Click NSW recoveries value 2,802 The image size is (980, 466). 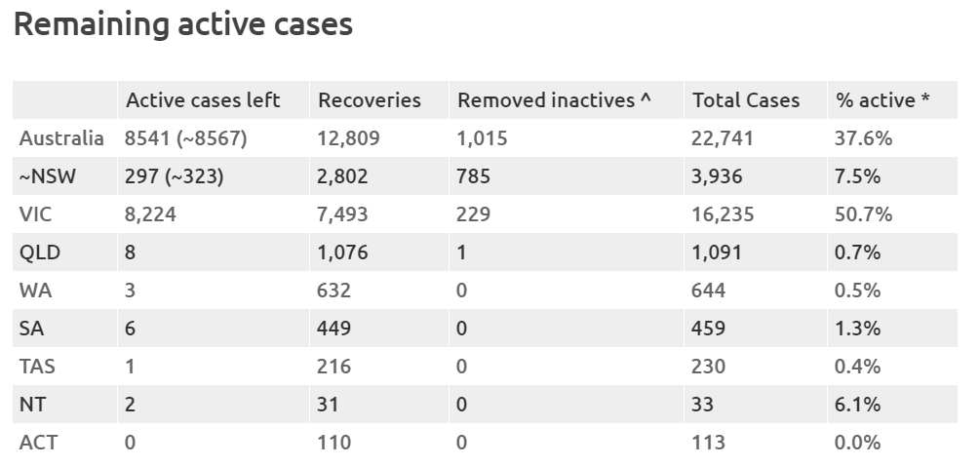click(x=343, y=176)
